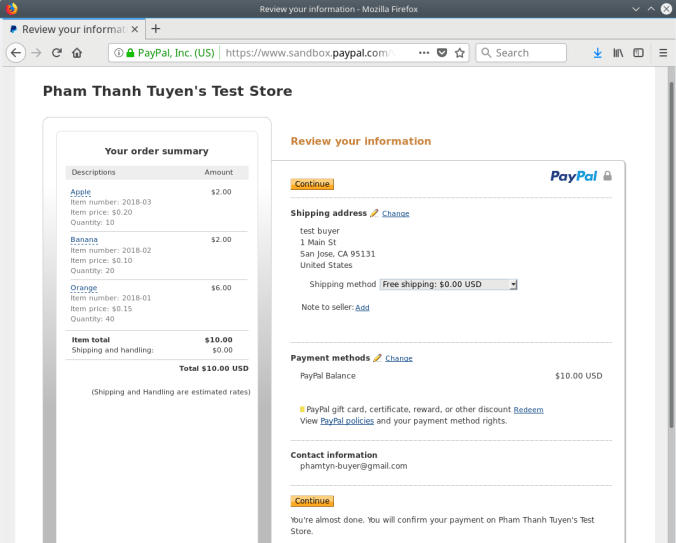
Task: Add a note to seller
Action: click(362, 308)
